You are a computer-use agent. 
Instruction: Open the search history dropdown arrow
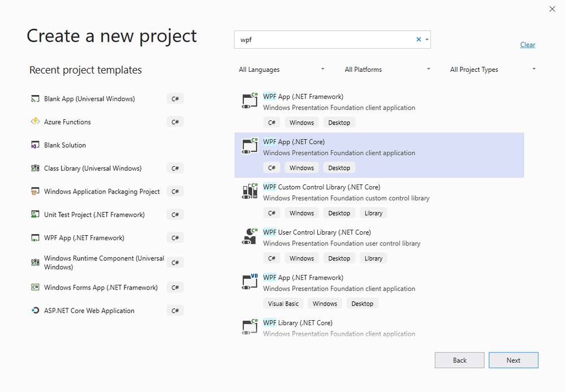tap(426, 40)
